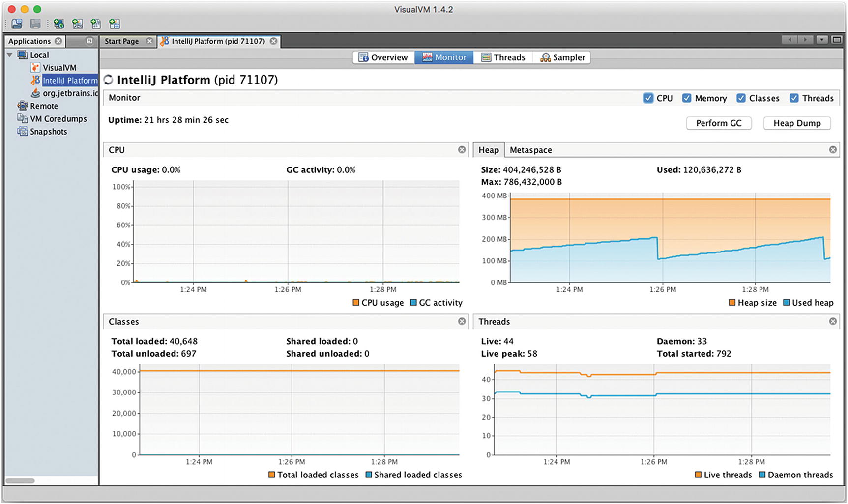
Task: Close the CPU graph panel
Action: 462,150
